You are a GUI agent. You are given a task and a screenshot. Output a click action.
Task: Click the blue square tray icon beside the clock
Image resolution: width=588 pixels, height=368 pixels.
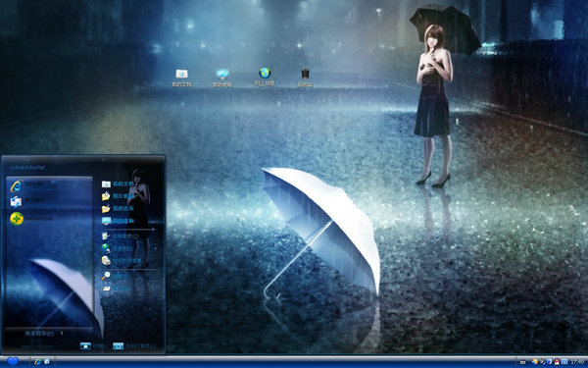tap(564, 361)
